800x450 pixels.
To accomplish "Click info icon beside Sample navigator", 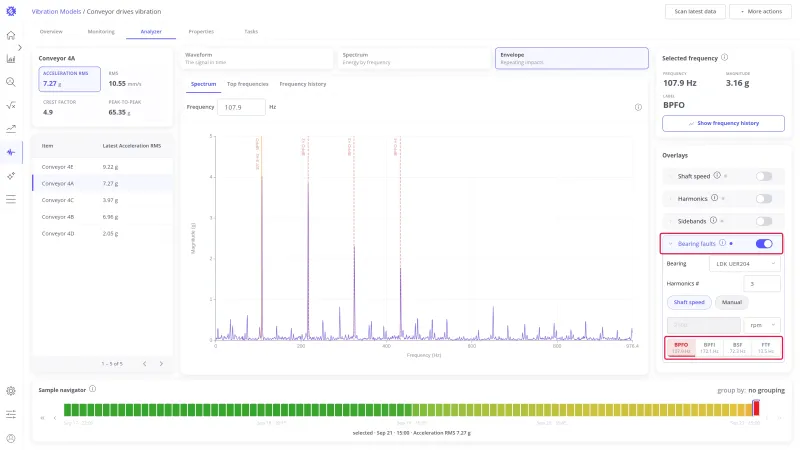I will point(92,389).
